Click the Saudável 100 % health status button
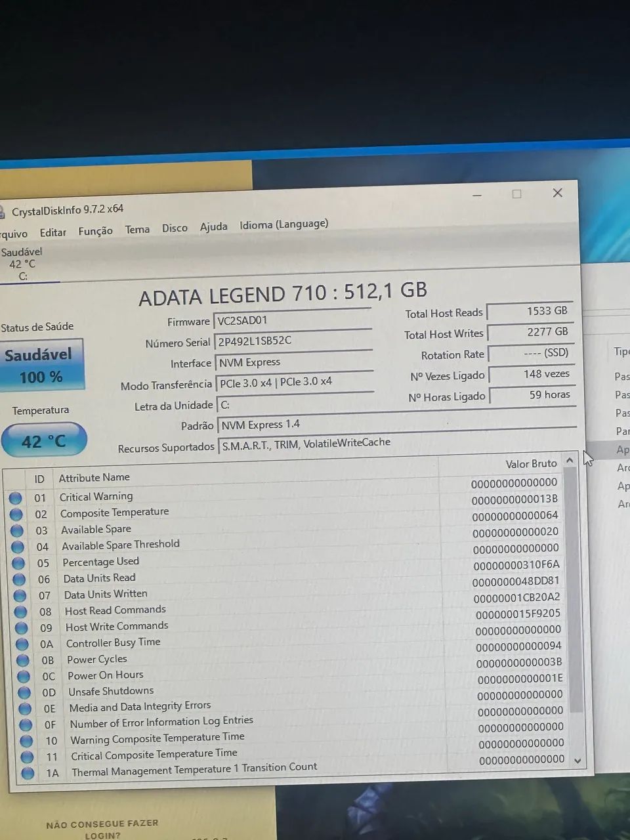 tap(41, 364)
